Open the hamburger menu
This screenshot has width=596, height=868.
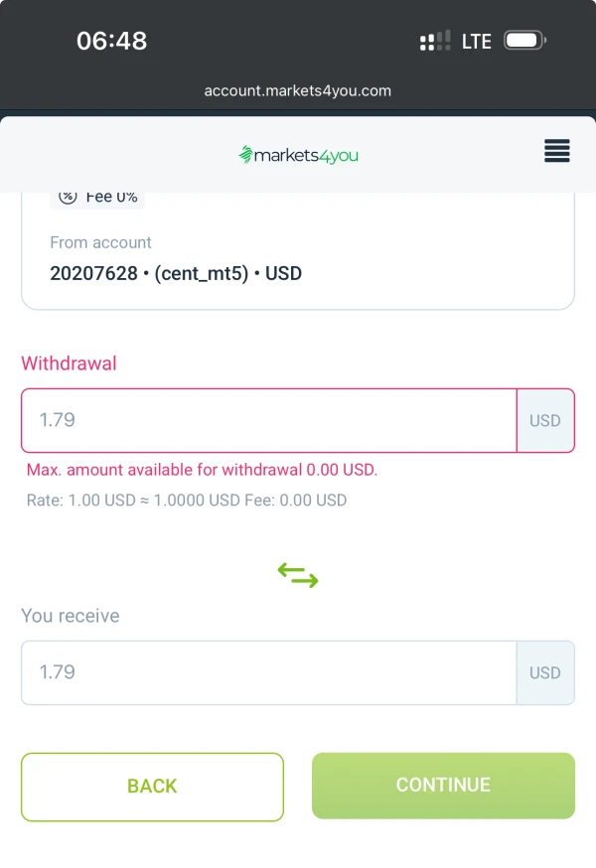coord(556,151)
